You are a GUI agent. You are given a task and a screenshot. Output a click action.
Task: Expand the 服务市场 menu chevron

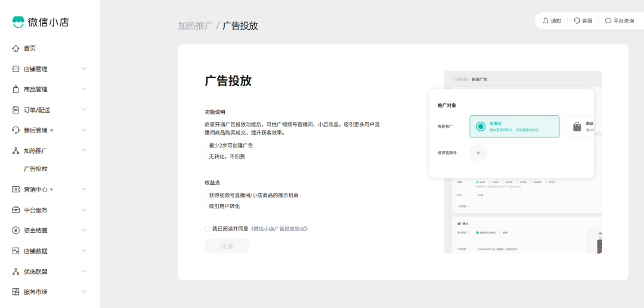tap(84, 291)
